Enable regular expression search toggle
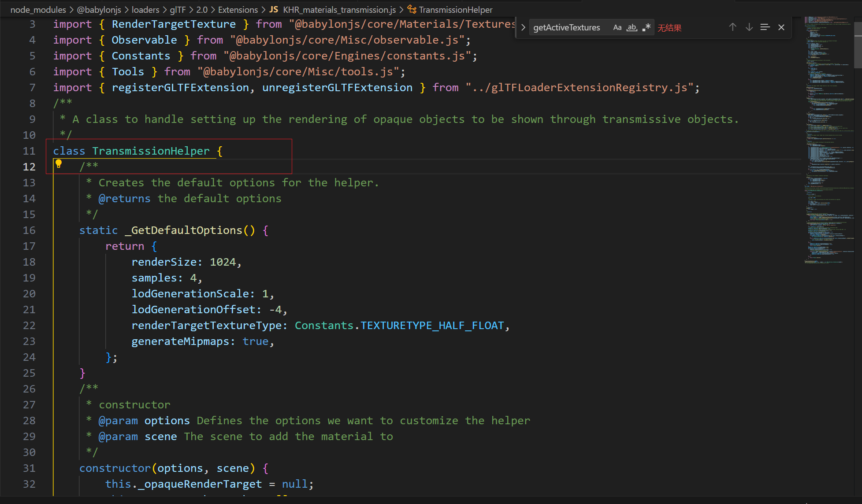Image resolution: width=862 pixels, height=504 pixels. coord(646,27)
